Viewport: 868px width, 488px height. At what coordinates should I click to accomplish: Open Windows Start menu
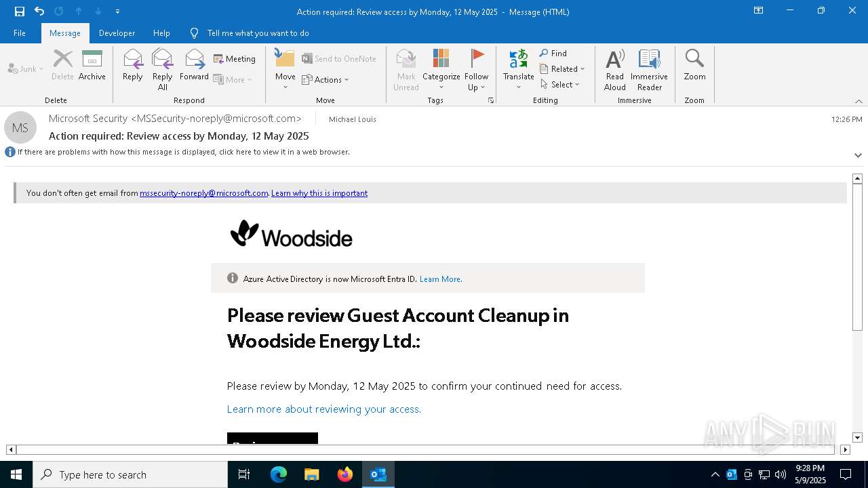tap(16, 474)
